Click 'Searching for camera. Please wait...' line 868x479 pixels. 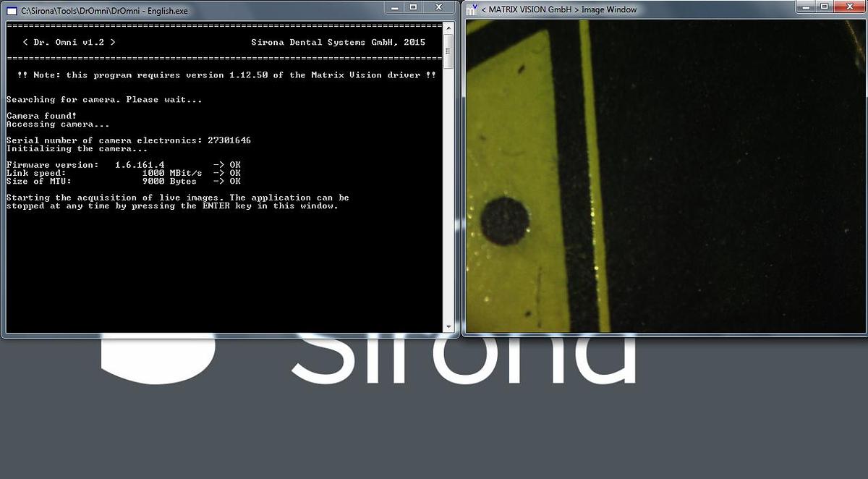(x=104, y=99)
